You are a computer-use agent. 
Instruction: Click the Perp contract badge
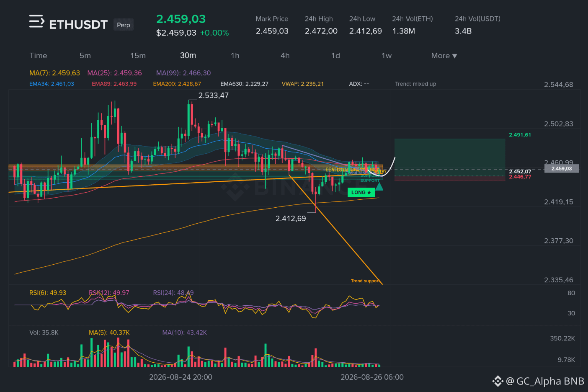click(x=123, y=25)
